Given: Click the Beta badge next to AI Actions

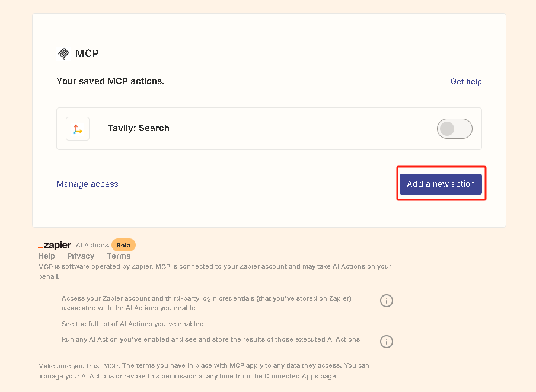Looking at the screenshot, I should coord(123,244).
